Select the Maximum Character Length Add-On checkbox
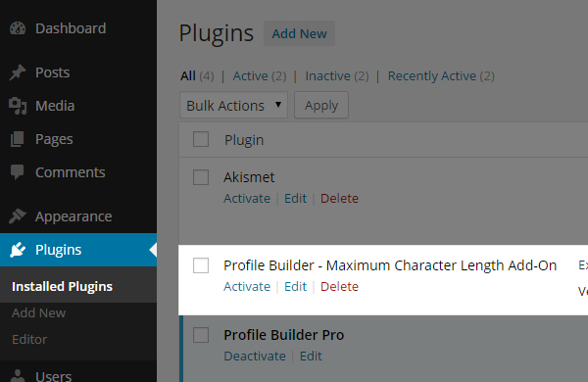This screenshot has height=382, width=588. (x=201, y=265)
